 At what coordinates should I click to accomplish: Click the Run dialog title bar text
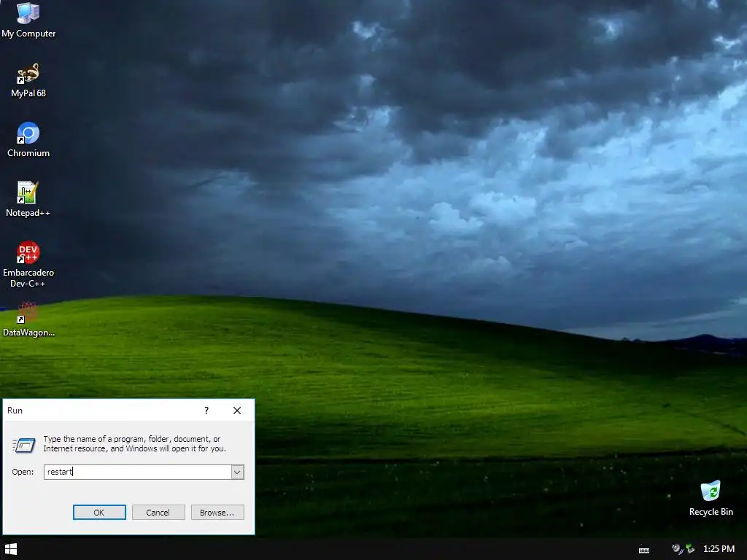[15, 411]
